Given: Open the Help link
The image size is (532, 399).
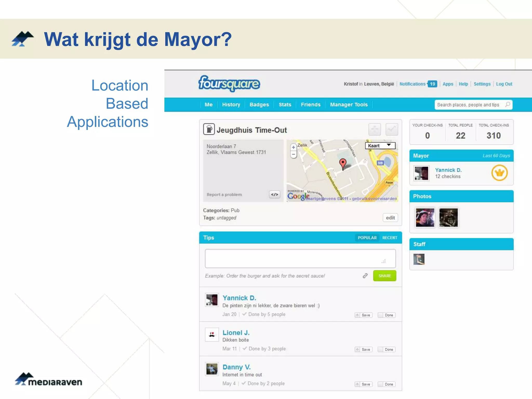Looking at the screenshot, I should [463, 84].
